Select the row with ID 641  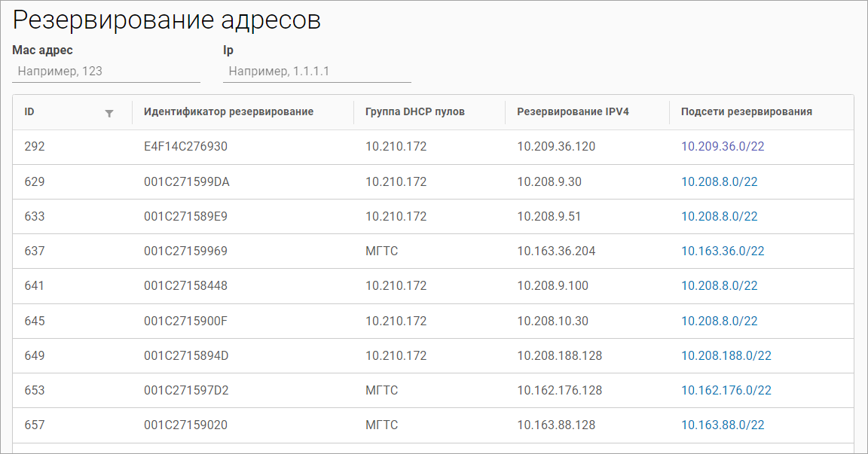(35, 286)
